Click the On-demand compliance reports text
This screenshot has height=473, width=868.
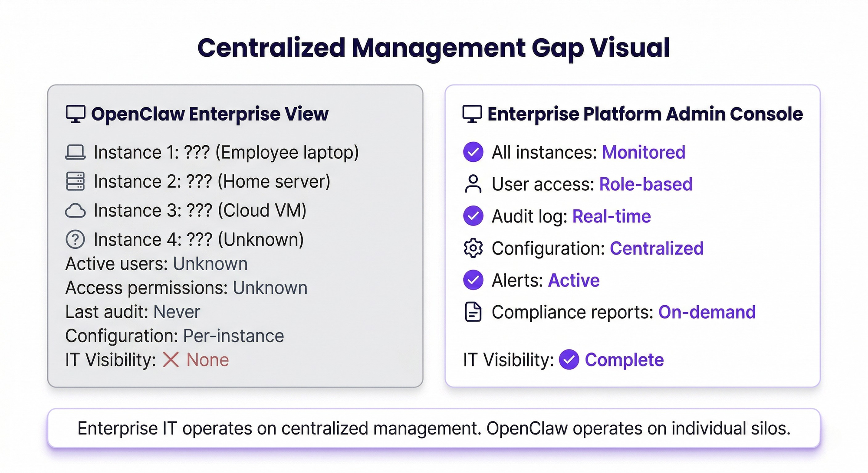[x=707, y=312]
